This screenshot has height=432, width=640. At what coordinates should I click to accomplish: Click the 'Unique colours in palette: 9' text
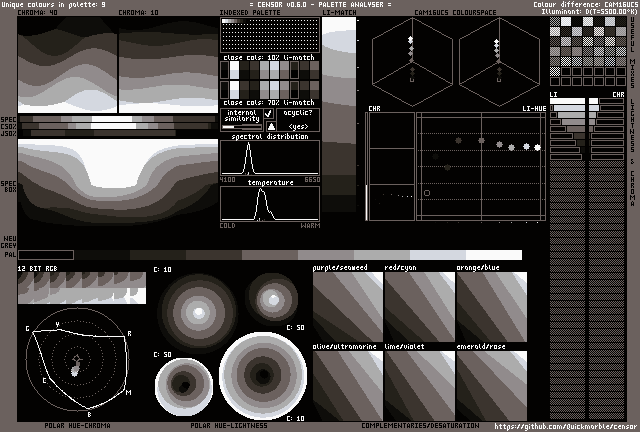[53, 4]
